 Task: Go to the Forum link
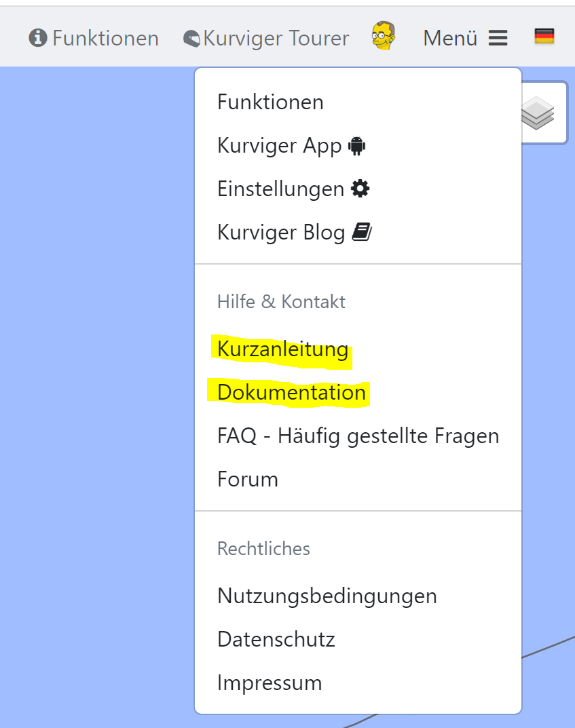click(x=248, y=479)
